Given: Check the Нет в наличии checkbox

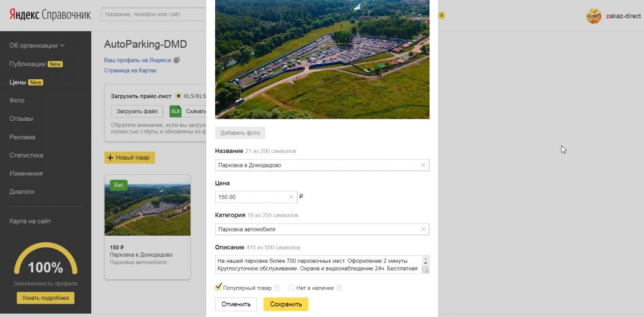Looking at the screenshot, I should click(x=291, y=288).
